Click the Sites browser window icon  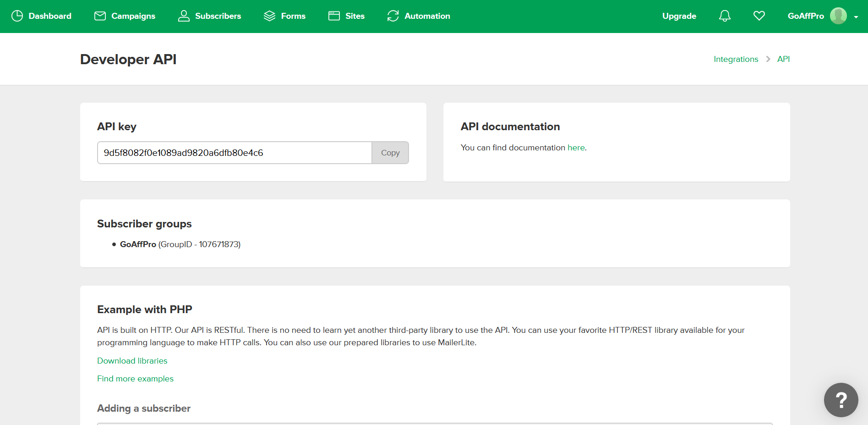334,16
